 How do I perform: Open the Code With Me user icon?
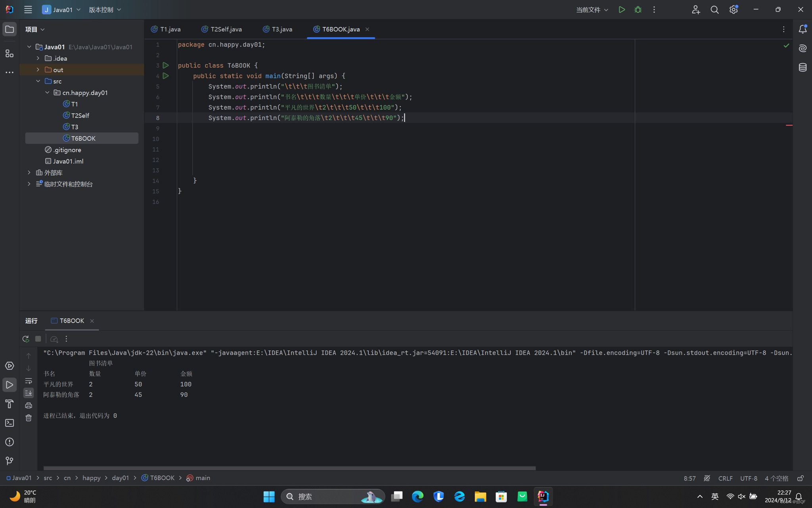coord(696,10)
